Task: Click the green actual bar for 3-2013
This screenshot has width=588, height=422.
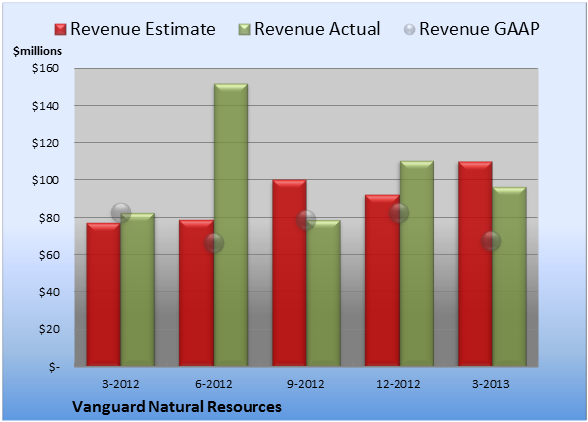Action: click(509, 276)
